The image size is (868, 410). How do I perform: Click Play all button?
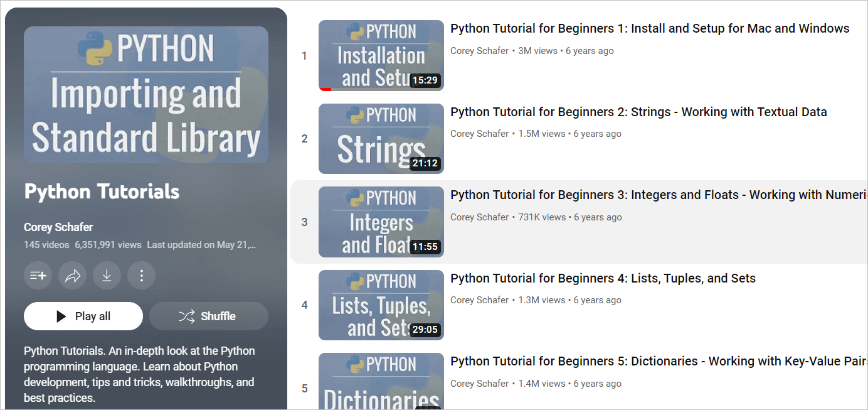click(83, 316)
